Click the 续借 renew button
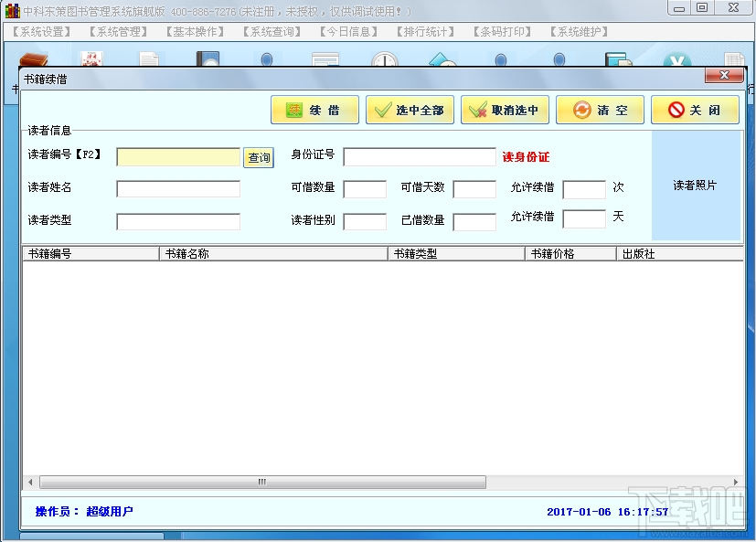Image resolution: width=756 pixels, height=542 pixels. click(314, 110)
